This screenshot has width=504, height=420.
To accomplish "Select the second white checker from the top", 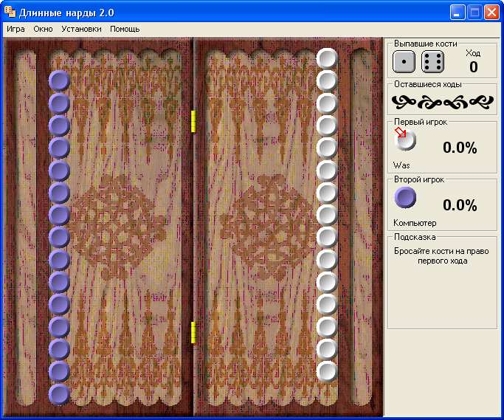I will pyautogui.click(x=327, y=80).
